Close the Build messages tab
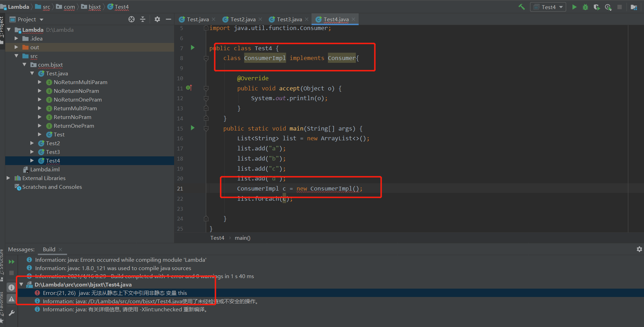Image resolution: width=644 pixels, height=327 pixels. [x=60, y=249]
